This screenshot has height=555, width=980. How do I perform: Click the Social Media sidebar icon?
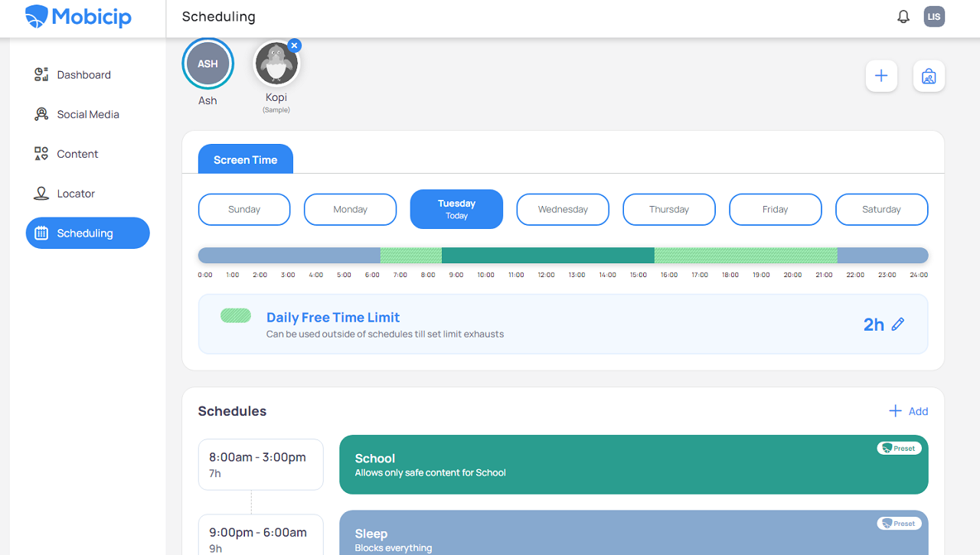(41, 114)
